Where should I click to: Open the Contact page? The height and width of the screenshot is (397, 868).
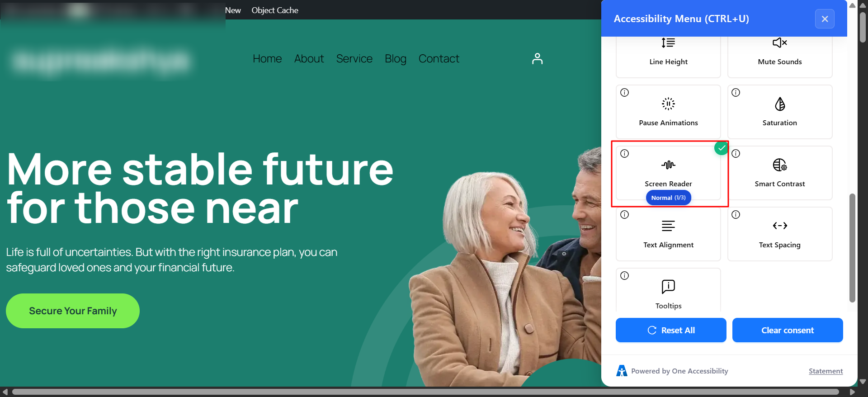pyautogui.click(x=439, y=59)
